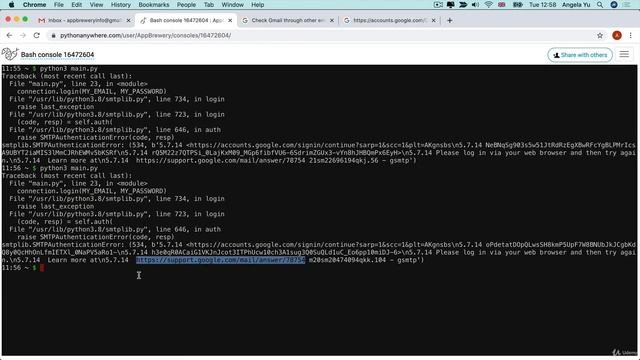640x360 pixels.
Task: Close the Gmail Inbox tab
Action: tap(128, 20)
